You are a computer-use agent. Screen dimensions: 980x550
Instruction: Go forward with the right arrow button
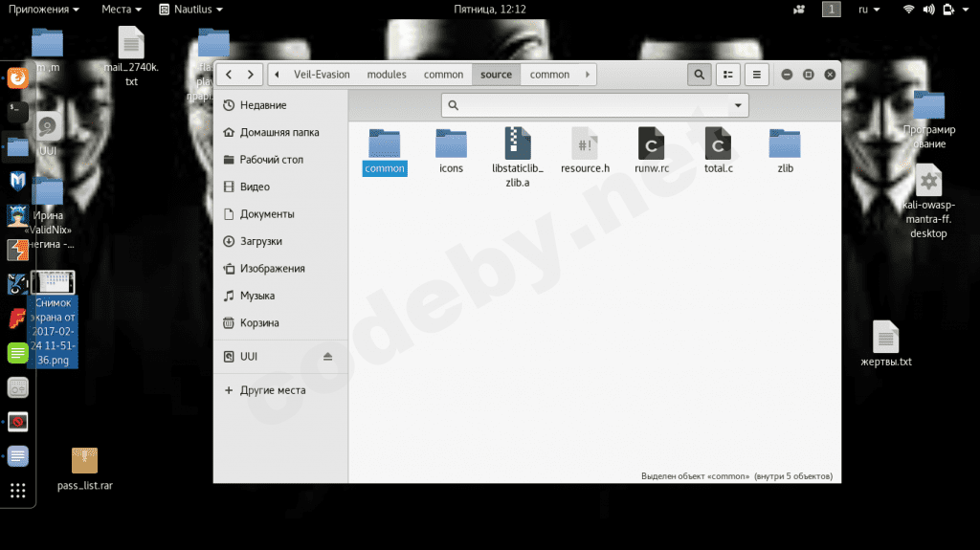point(251,75)
